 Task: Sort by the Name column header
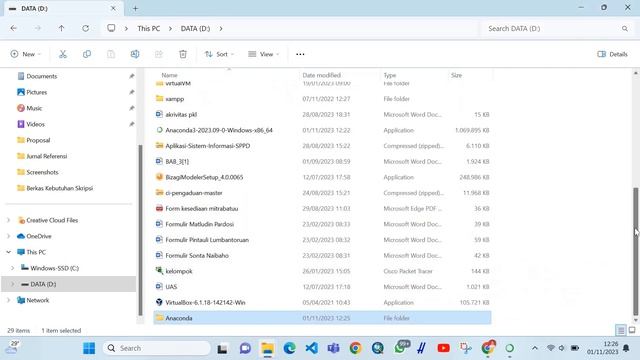(169, 75)
